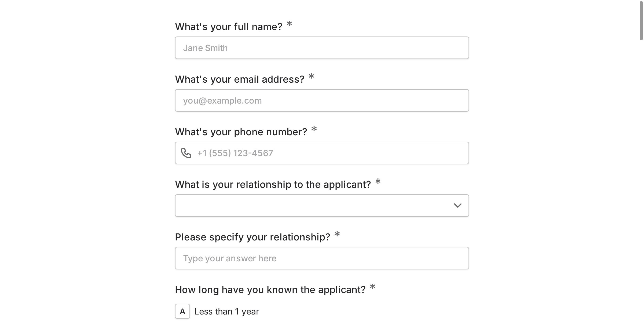644x322 pixels.
Task: Click the required asterisk beside email address
Action: (311, 77)
